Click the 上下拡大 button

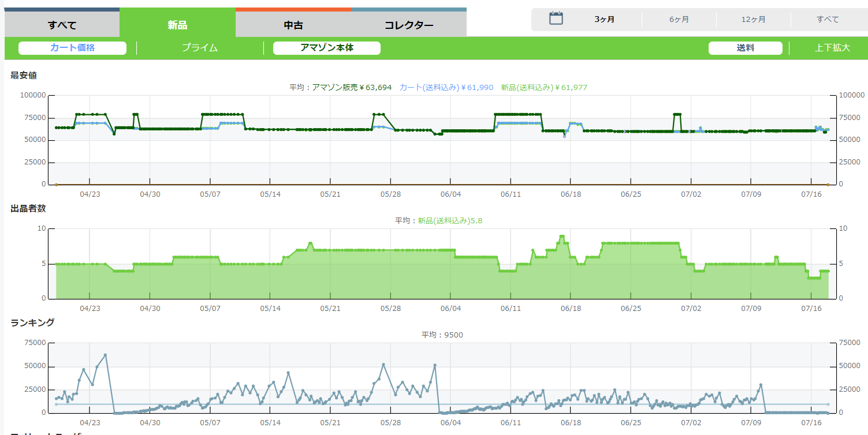[x=832, y=48]
